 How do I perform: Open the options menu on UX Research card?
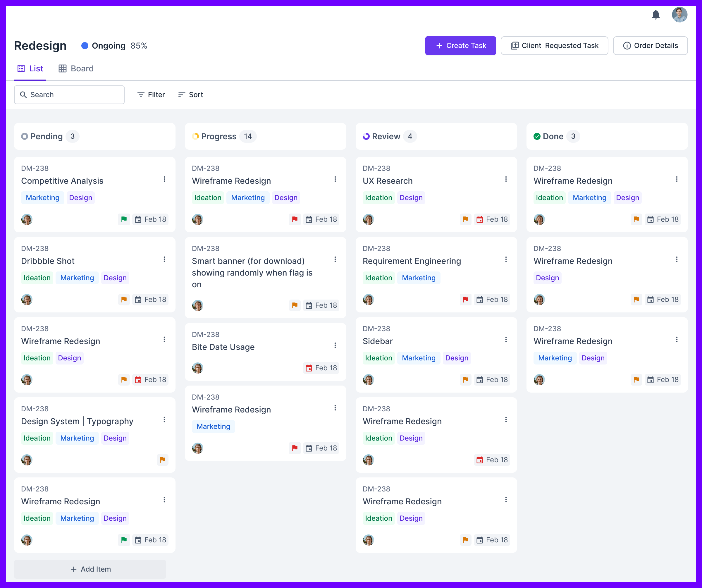pyautogui.click(x=506, y=179)
